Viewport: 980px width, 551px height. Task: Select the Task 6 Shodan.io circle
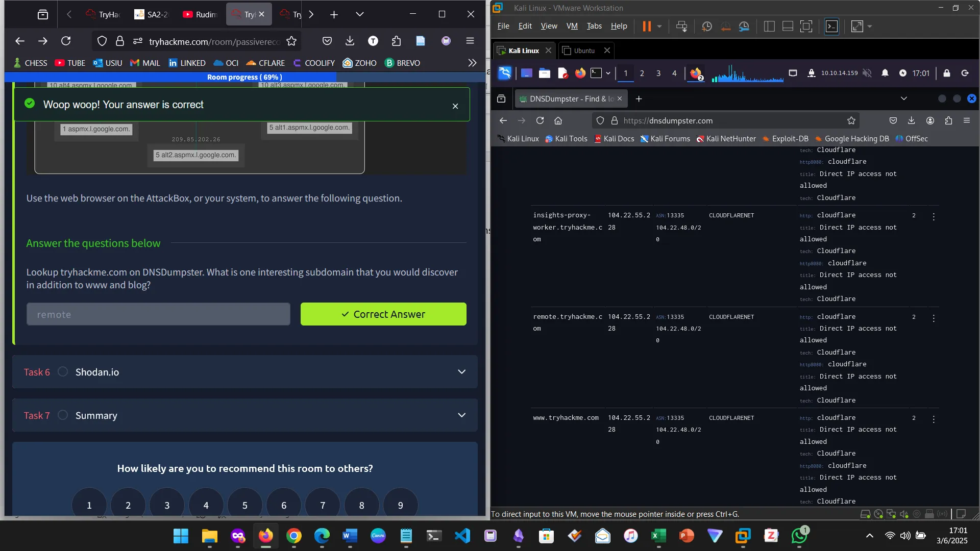63,372
